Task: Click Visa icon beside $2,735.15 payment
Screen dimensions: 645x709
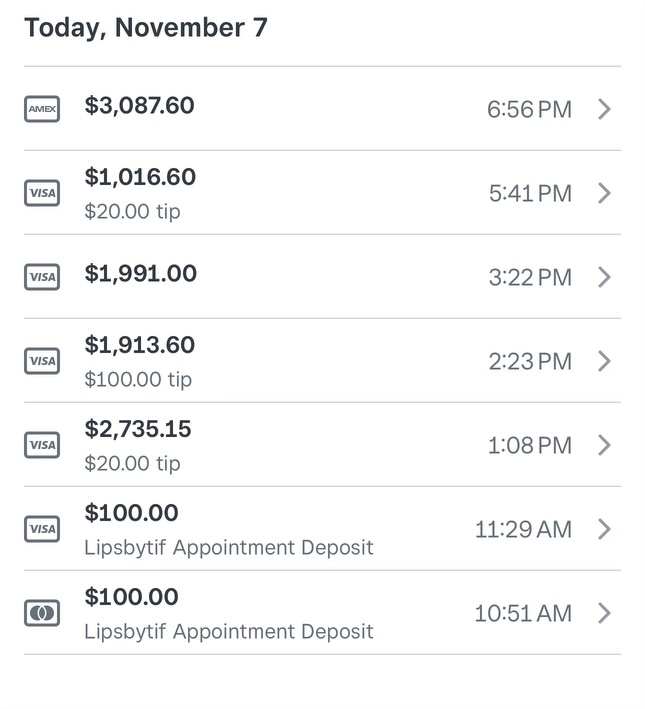Action: click(x=42, y=445)
